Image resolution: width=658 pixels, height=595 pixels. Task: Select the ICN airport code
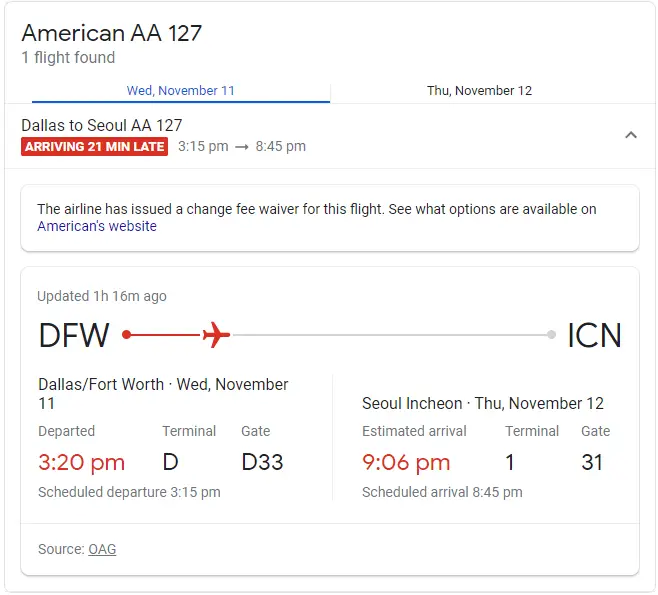(594, 335)
